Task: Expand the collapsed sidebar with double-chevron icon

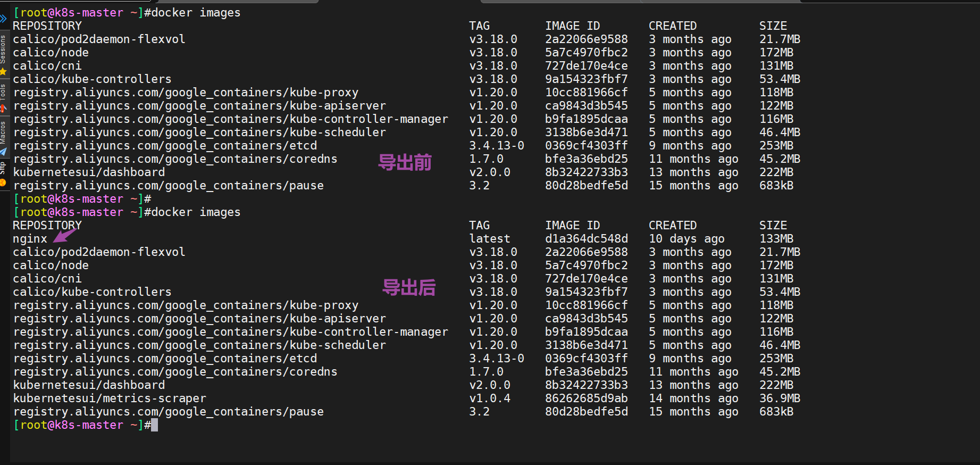Action: [x=3, y=19]
